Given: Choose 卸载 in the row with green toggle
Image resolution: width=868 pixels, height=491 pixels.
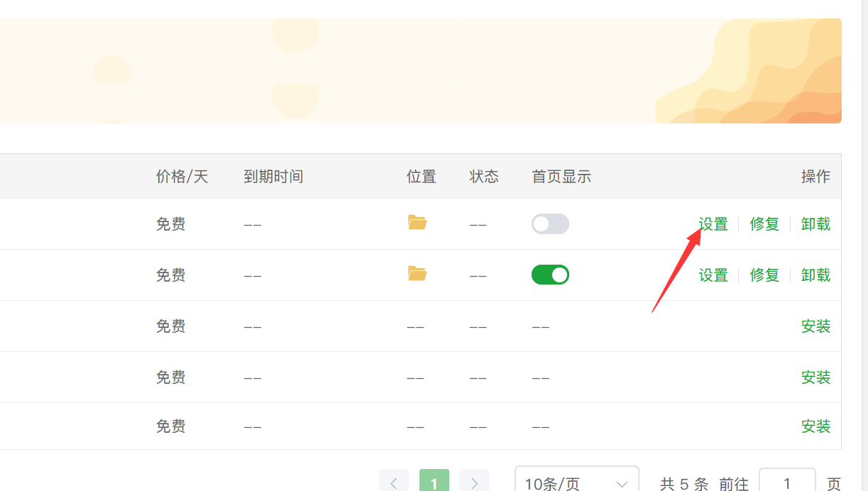Looking at the screenshot, I should coord(815,275).
